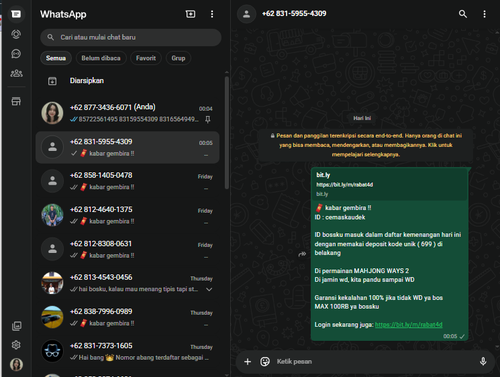Select the 'Grup' filter tab
Screen dimensions: 500x377
coord(178,58)
